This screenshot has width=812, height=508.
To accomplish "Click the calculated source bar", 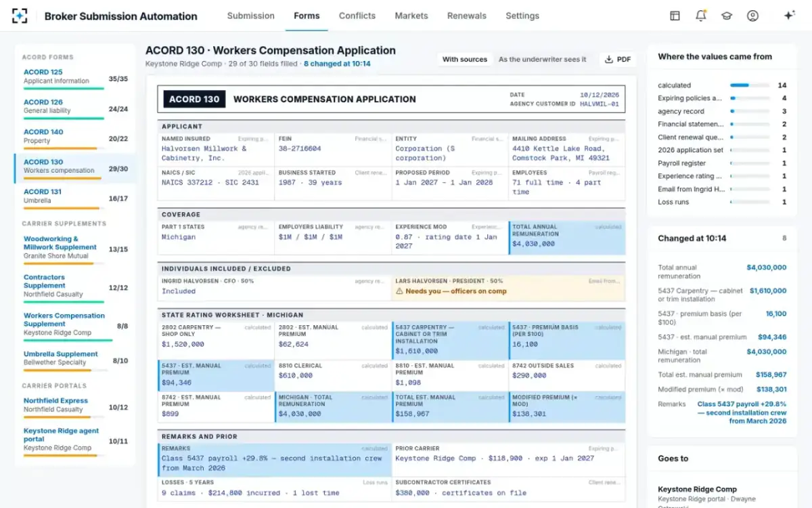I will (x=750, y=85).
